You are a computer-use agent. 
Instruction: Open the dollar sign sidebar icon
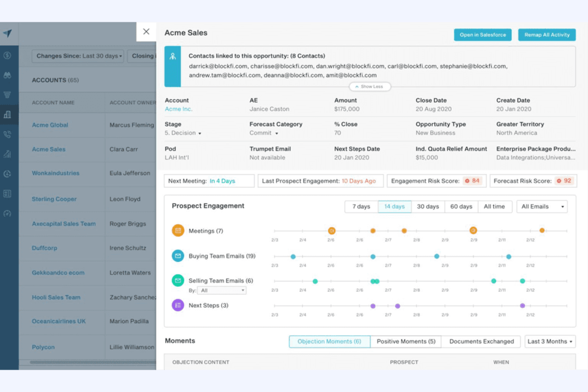7,56
